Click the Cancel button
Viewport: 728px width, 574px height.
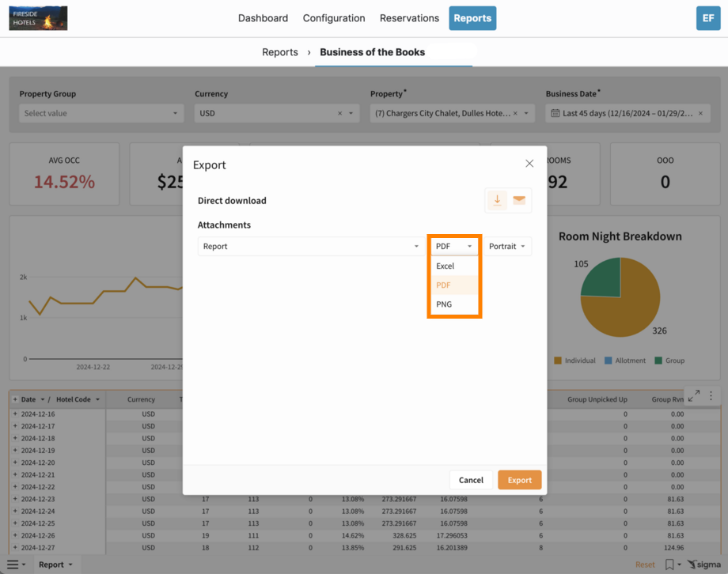tap(471, 480)
